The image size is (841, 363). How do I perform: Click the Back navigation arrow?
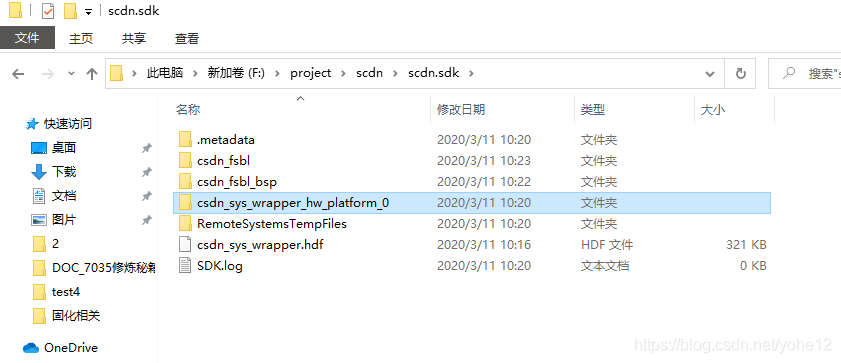coord(18,74)
